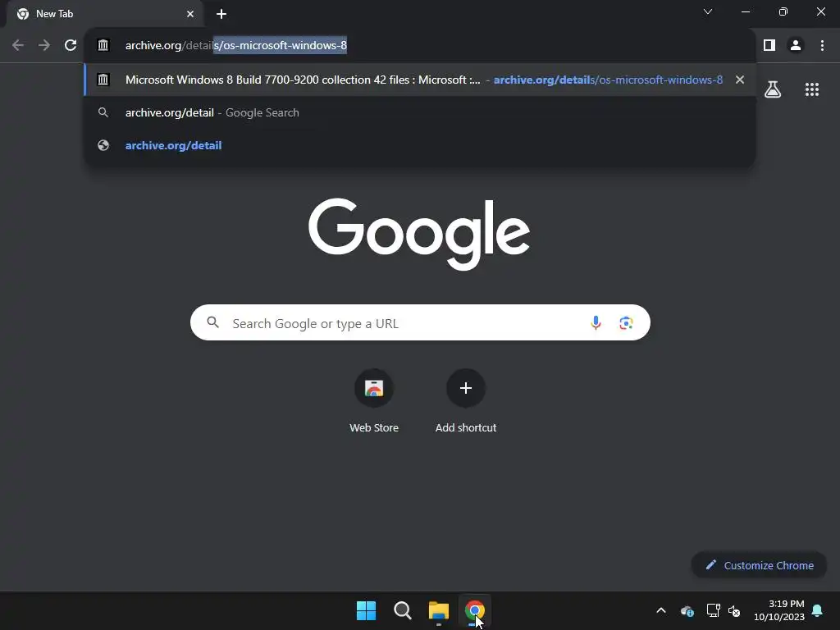Open the Chrome three-dot menu
Image resolution: width=840 pixels, height=630 pixels.
[x=822, y=46]
